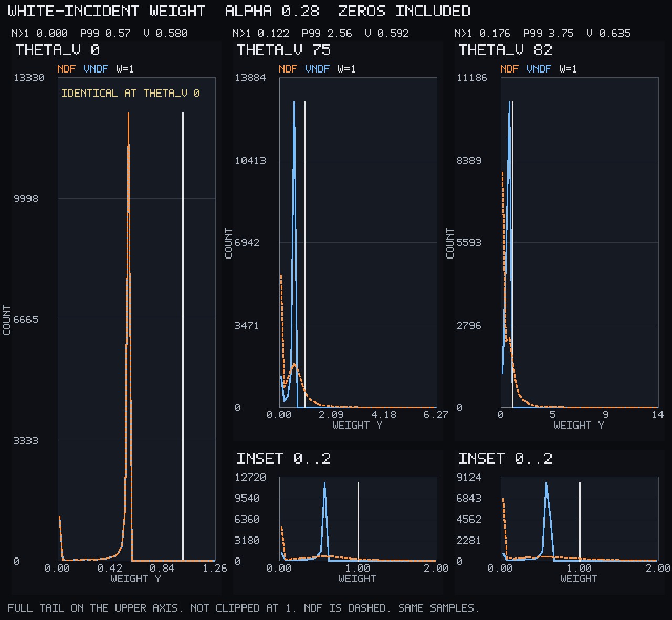672x620 pixels.
Task: Click the NDF legend label in THETA_V 82 panel
Action: 510,69
